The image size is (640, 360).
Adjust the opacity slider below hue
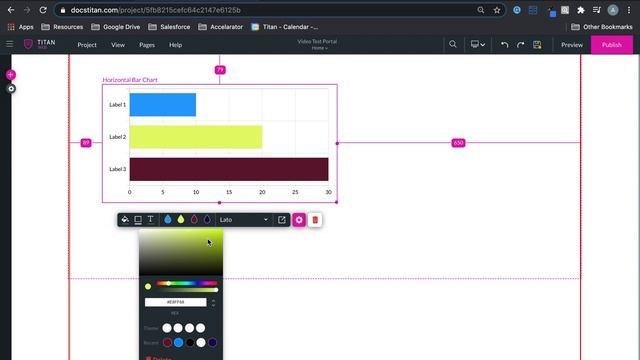(x=187, y=290)
